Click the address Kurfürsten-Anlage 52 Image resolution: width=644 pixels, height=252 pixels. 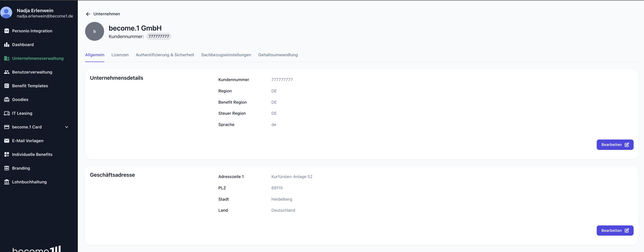[x=292, y=177]
